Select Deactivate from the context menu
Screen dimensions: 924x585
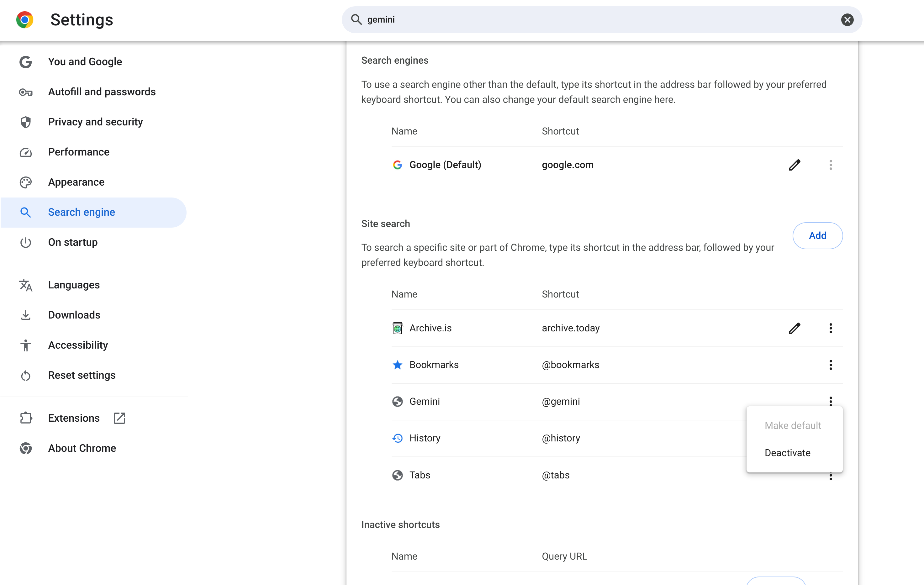(x=787, y=453)
